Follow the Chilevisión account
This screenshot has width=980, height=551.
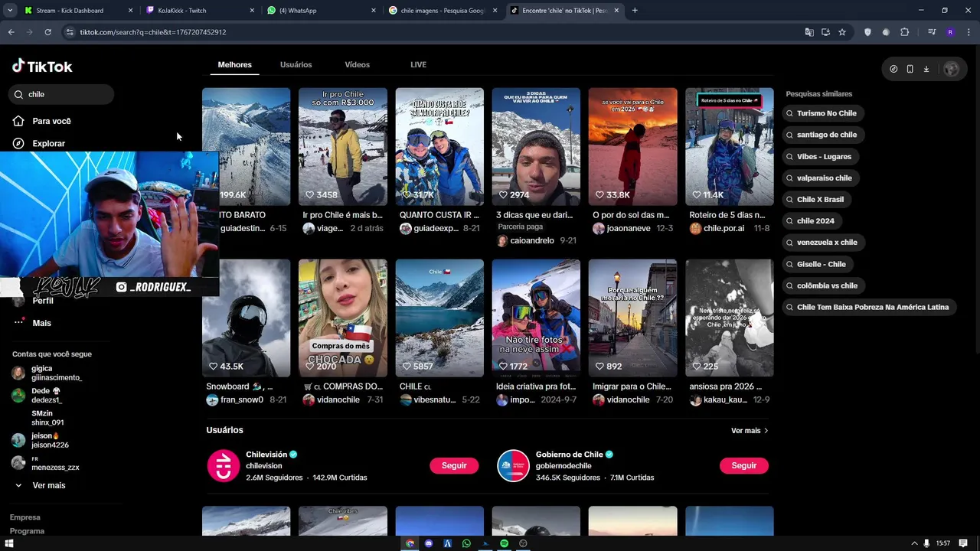454,465
